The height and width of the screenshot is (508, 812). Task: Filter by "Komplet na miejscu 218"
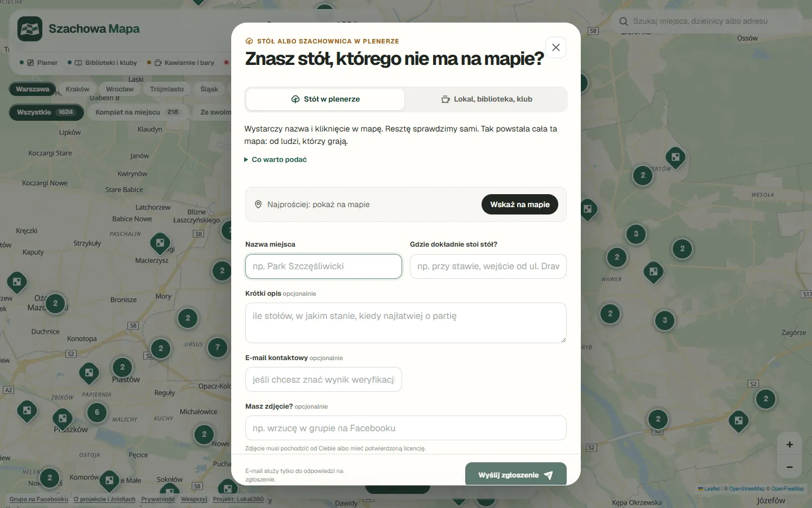137,112
